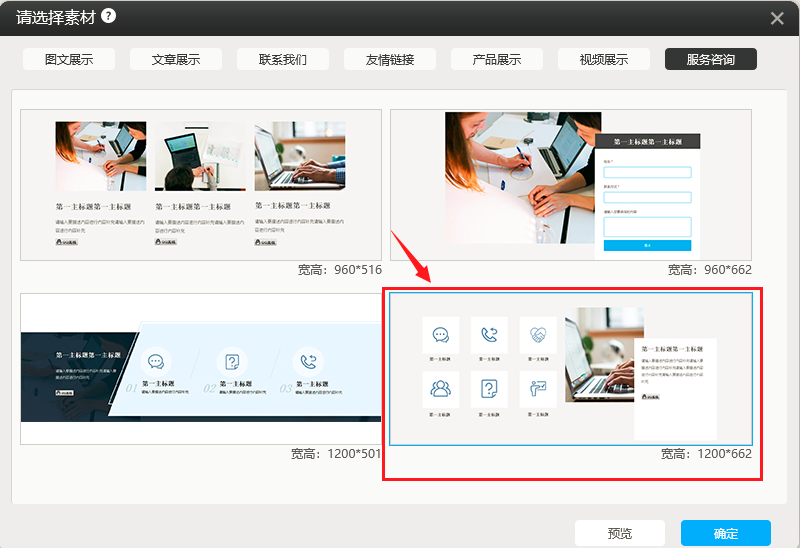Viewport: 800px width, 548px height.
Task: Confirm selection with the 确定 button
Action: point(725,533)
